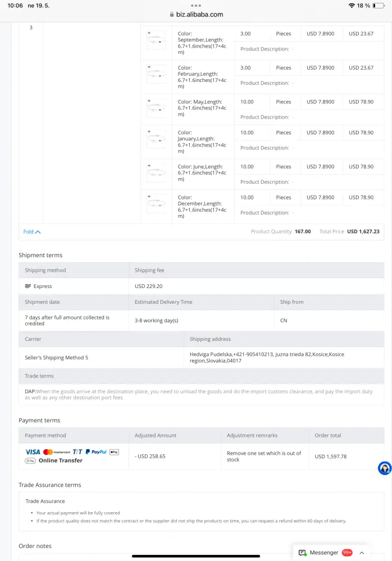Image resolution: width=392 pixels, height=561 pixels.
Task: Click the Mastercard payment logo
Action: coord(57,452)
